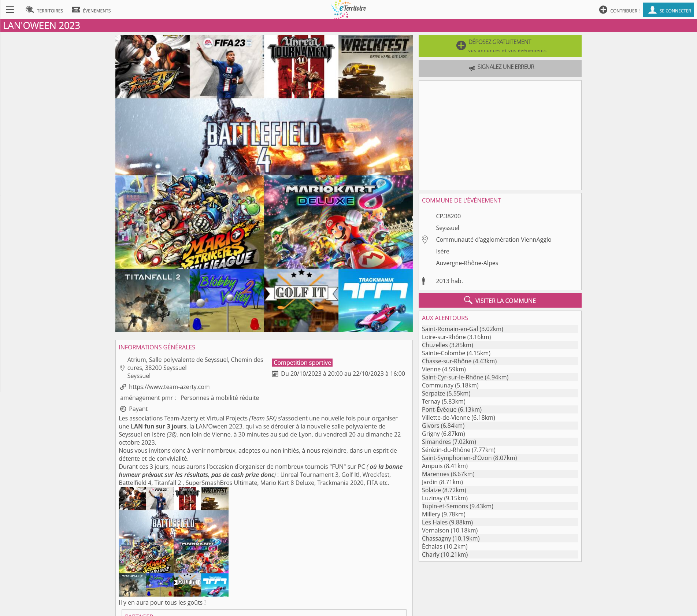697x616 pixels.
Task: Click the calendar icon beside event dates
Action: pos(275,374)
